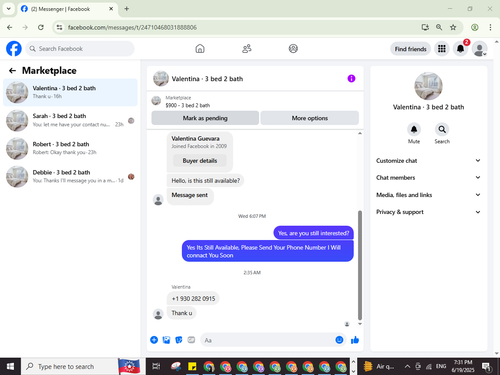The height and width of the screenshot is (375, 500).
Task: Search within the Valentina conversation
Action: [442, 129]
